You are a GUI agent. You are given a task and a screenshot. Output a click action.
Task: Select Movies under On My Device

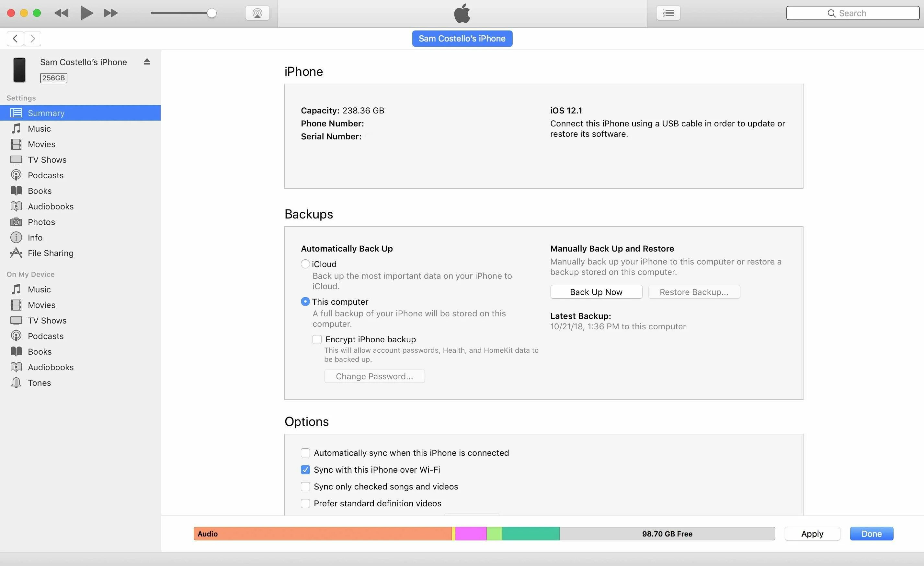click(41, 304)
